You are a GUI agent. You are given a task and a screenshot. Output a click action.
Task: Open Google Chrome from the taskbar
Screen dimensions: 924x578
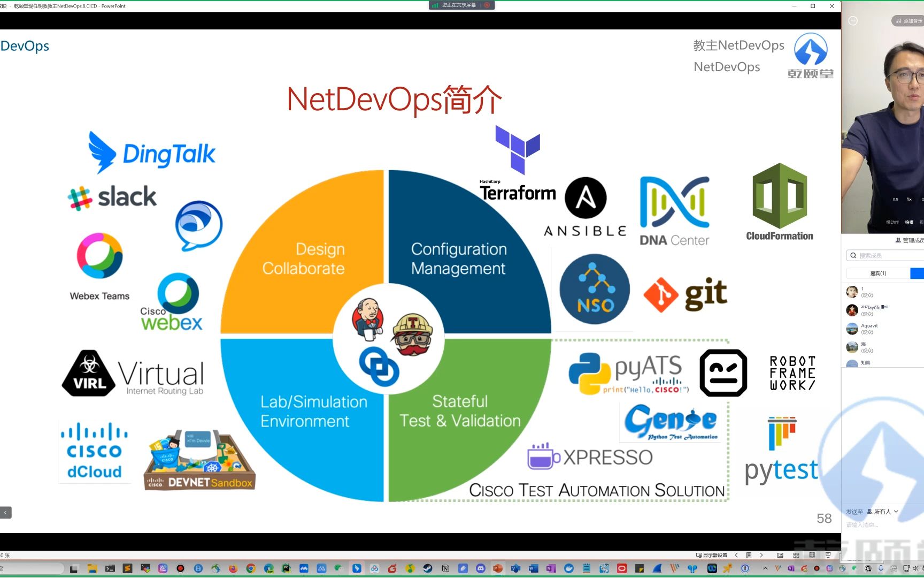(251, 568)
